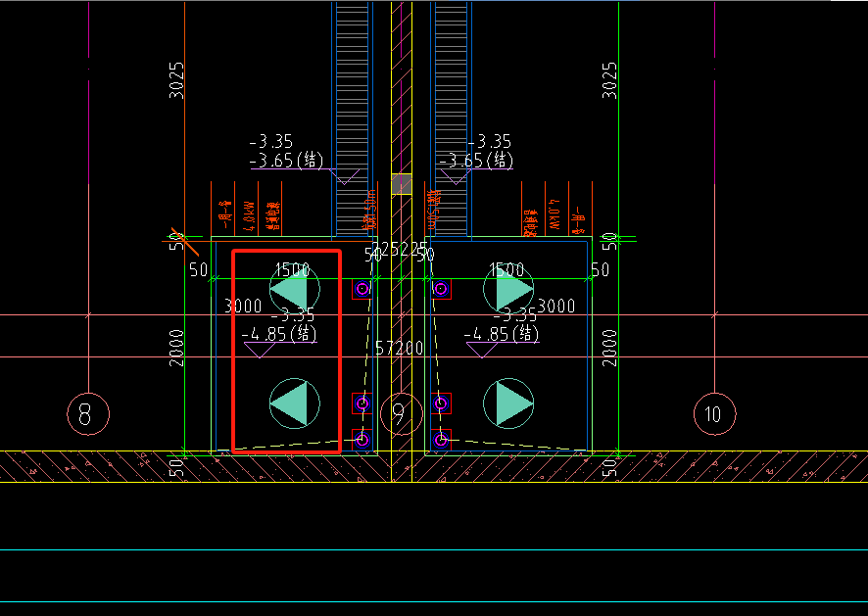Select the stair tread hatch between axes 8 and 9
The width and height of the screenshot is (868, 616).
(x=352, y=119)
